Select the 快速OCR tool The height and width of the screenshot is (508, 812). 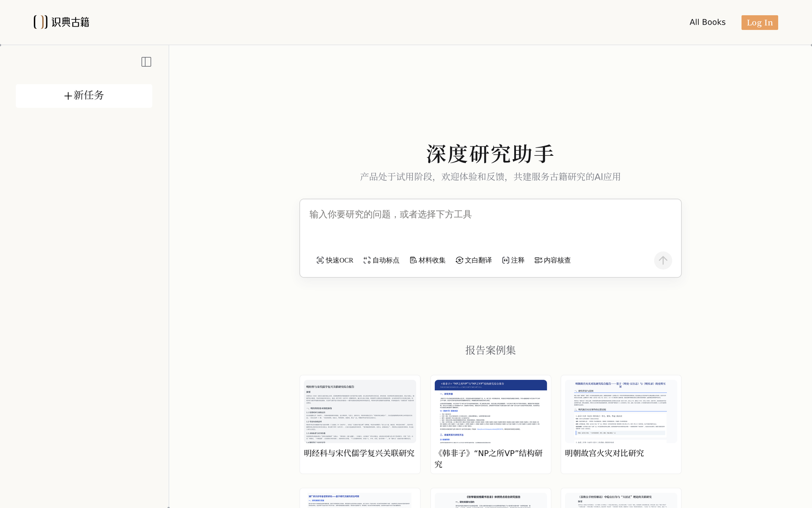(x=335, y=260)
